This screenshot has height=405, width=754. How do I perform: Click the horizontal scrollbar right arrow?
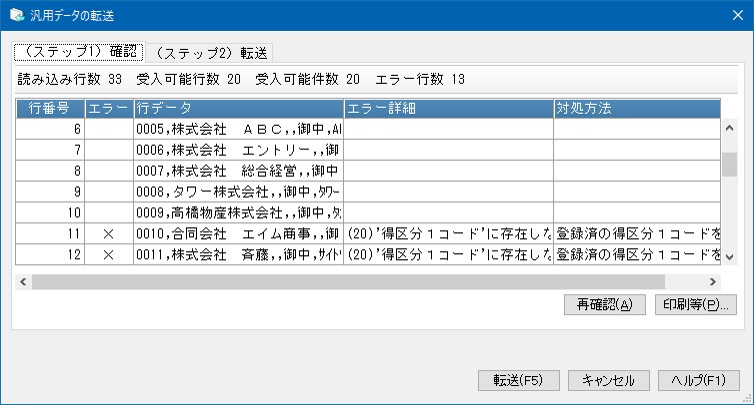coord(713,282)
